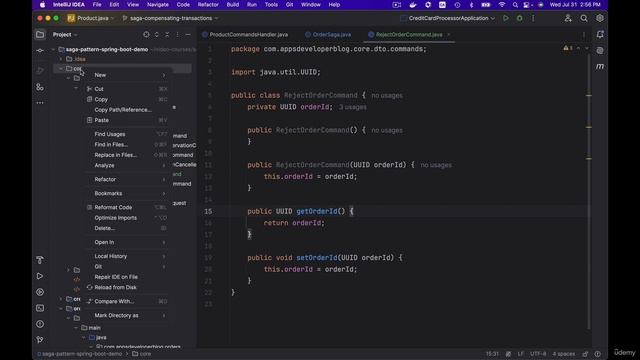Open the Maven tool window
The height and width of the screenshot is (360, 640).
600,66
